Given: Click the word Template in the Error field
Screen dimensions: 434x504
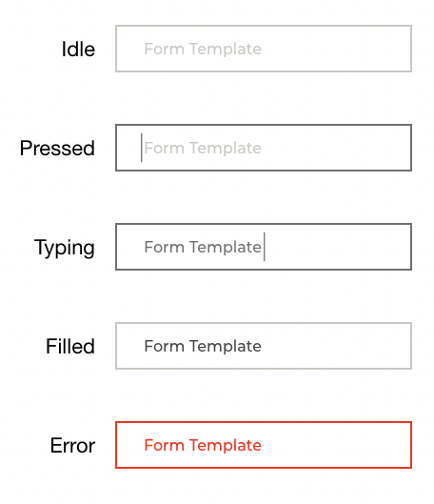Looking at the screenshot, I should click(x=226, y=446).
